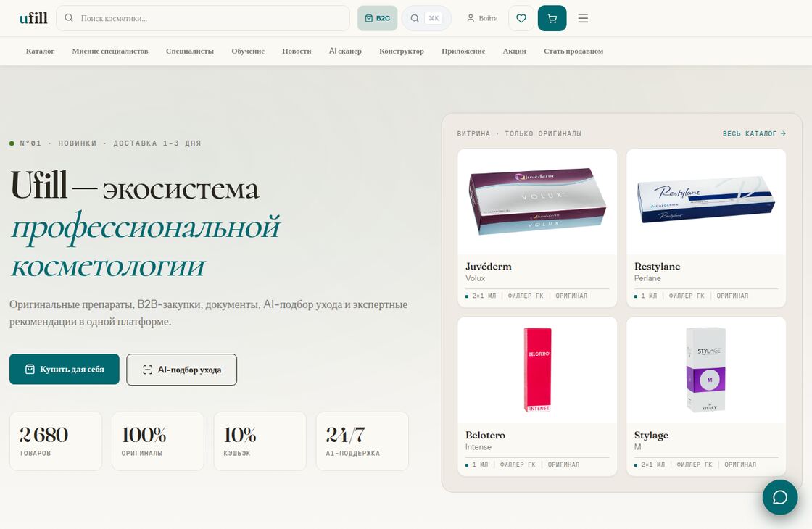The image size is (812, 529).
Task: Click the Войти login button
Action: pos(482,18)
